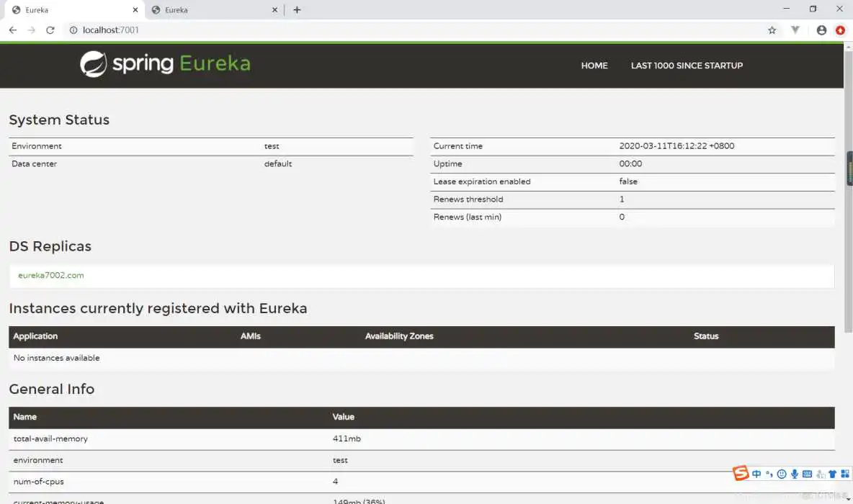The width and height of the screenshot is (853, 504).
Task: Open the Sogou emoji panel icon
Action: 782,474
